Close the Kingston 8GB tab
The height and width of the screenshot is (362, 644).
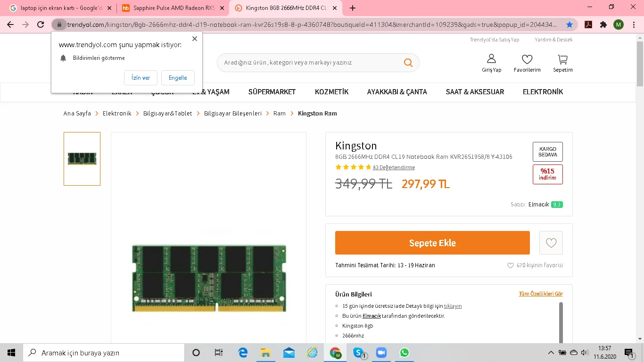tap(335, 8)
